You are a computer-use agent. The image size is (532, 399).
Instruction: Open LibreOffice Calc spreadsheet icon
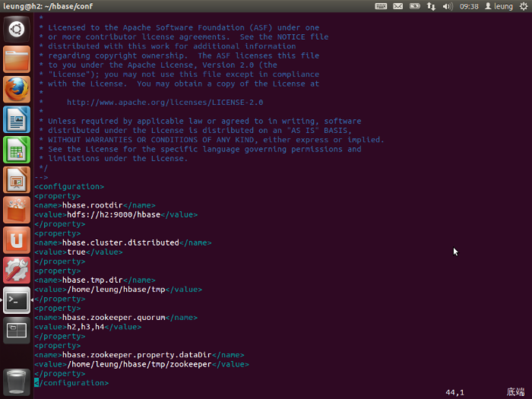pyautogui.click(x=16, y=150)
